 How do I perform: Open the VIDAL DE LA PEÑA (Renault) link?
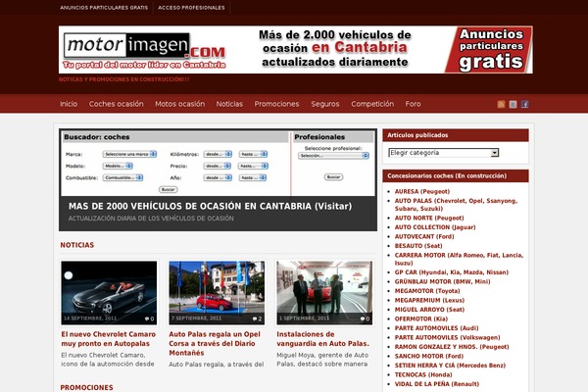pyautogui.click(x=437, y=384)
